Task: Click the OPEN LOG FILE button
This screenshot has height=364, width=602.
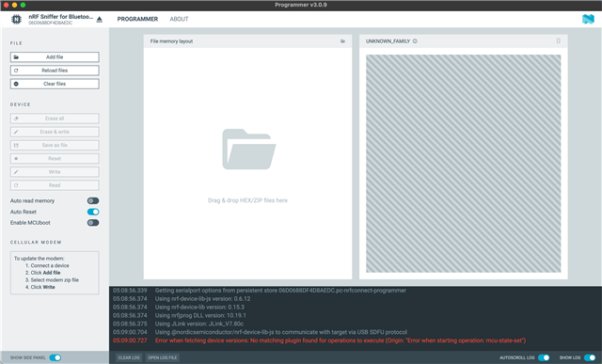Action: tap(163, 357)
